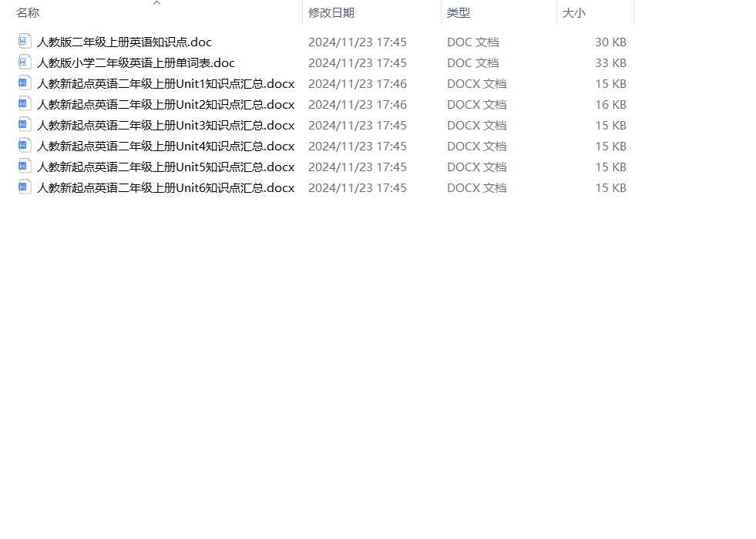The image size is (756, 539).
Task: Sort files by 类型 column header
Action: coord(458,13)
